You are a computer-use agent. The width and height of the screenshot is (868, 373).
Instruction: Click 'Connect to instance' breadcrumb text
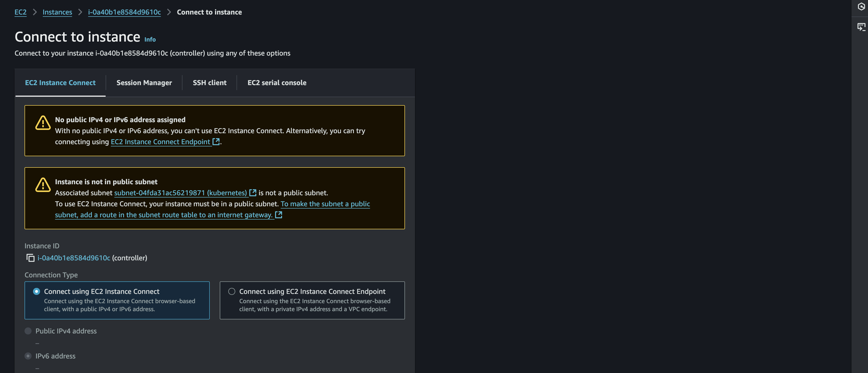coord(209,12)
